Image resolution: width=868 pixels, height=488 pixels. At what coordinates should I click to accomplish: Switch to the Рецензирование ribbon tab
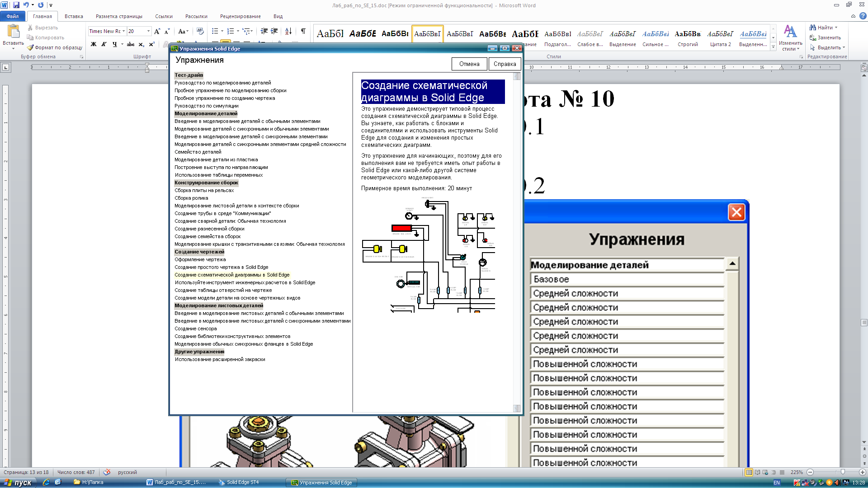click(x=241, y=16)
